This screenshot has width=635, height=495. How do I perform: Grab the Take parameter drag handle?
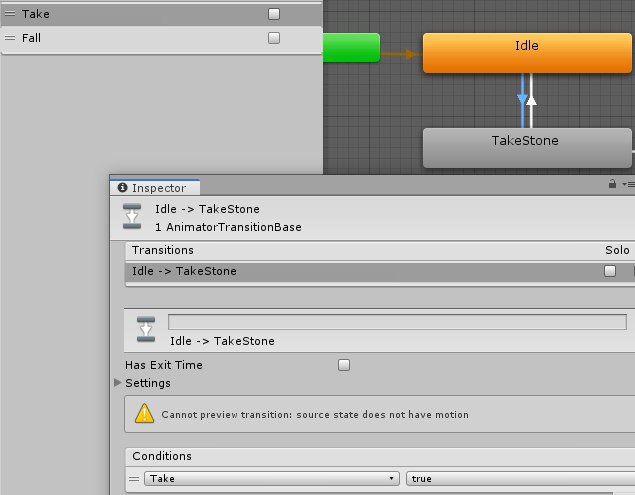[x=10, y=14]
